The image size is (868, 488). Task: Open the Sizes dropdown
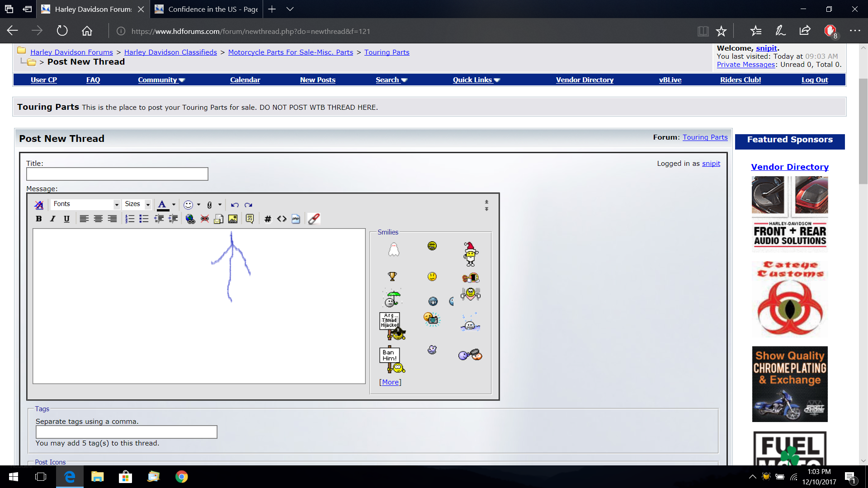tap(137, 204)
